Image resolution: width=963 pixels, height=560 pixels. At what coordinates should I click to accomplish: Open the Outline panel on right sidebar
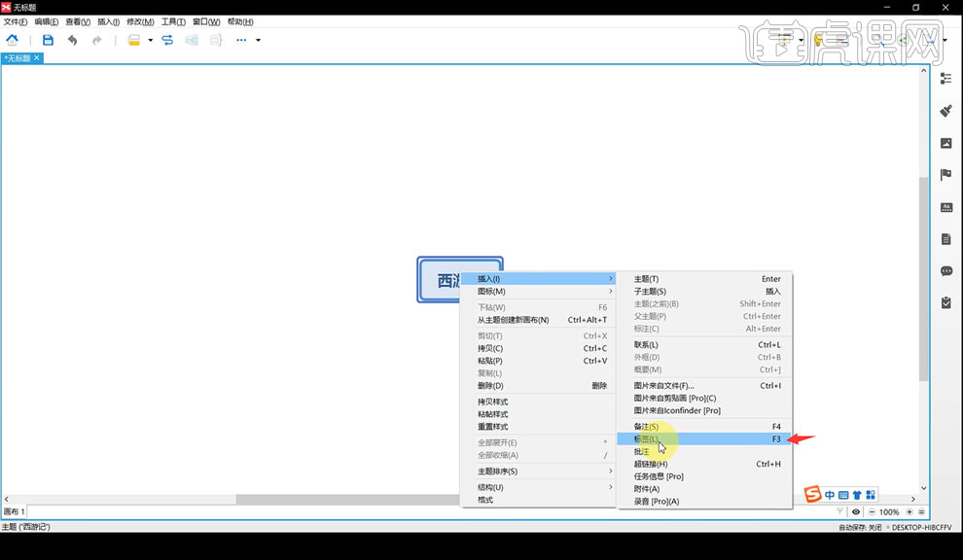tap(946, 78)
